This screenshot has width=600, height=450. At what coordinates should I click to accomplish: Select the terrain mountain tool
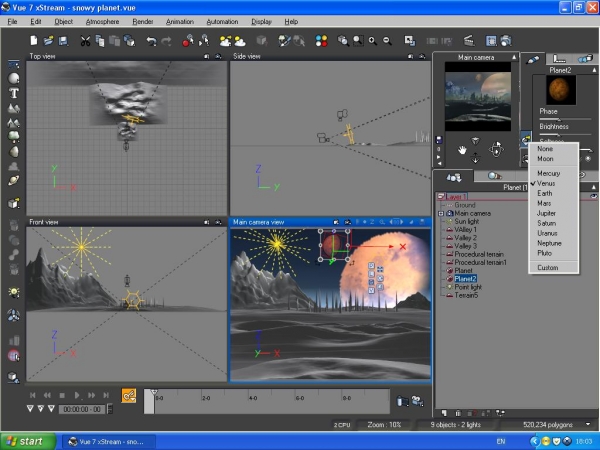pos(14,108)
